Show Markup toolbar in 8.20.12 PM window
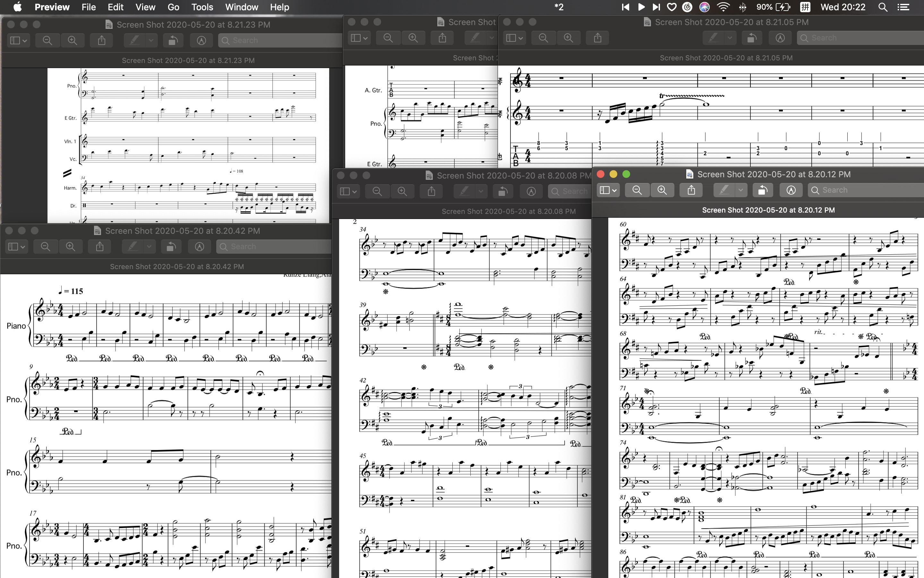Viewport: 924px width, 578px height. [x=791, y=190]
